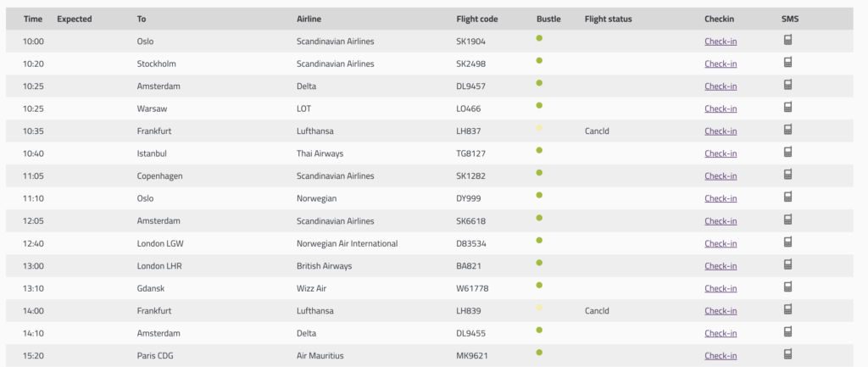Screen dimensions: 868x367
Task: Click SMS phone icon for Oslo SK1904 flight
Action: pyautogui.click(x=787, y=40)
